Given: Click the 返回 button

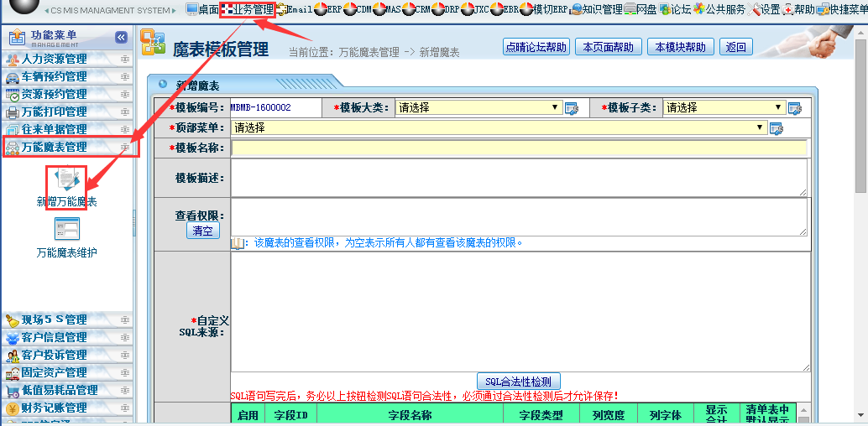Looking at the screenshot, I should [x=736, y=47].
